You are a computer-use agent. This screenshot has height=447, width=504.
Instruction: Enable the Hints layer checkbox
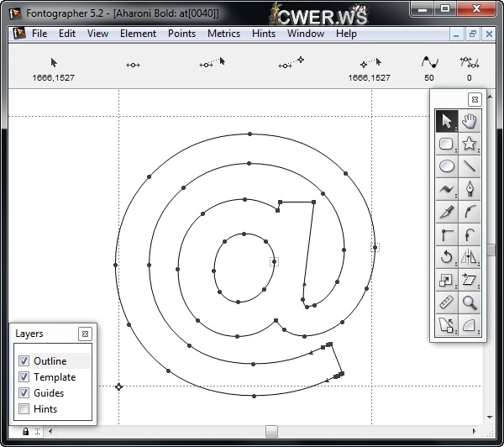click(24, 409)
